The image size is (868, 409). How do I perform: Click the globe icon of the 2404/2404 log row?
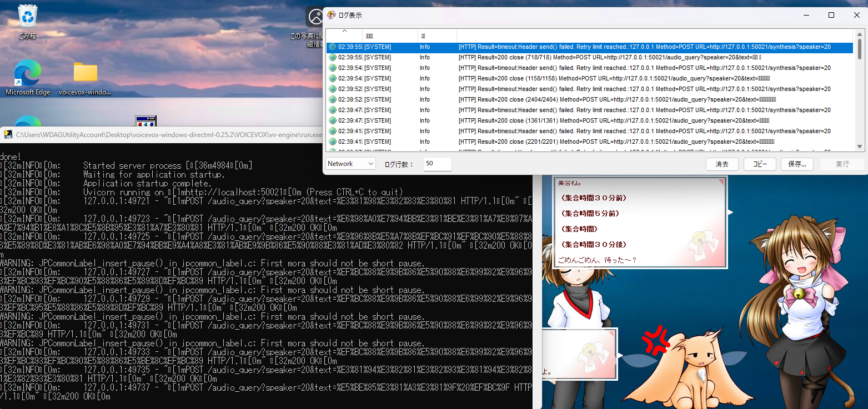click(x=333, y=100)
